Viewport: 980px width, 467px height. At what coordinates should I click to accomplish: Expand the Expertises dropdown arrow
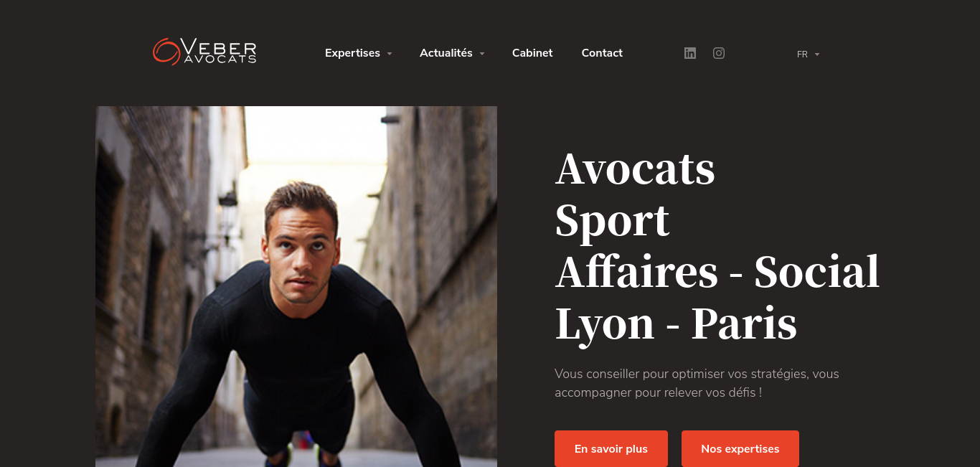(390, 54)
